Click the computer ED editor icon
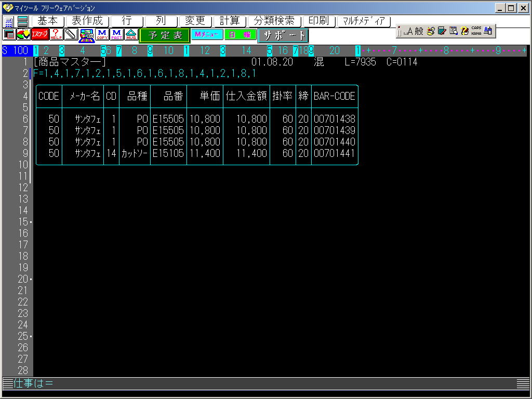 pos(87,35)
